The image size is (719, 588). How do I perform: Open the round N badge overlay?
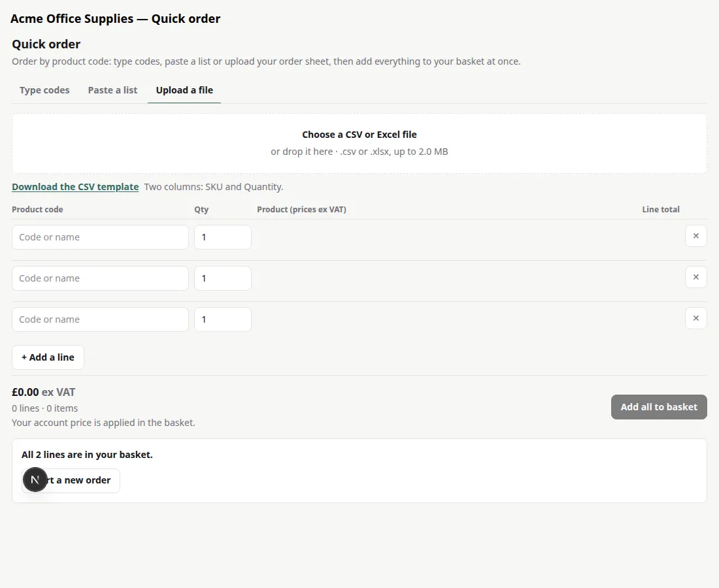pyautogui.click(x=35, y=480)
